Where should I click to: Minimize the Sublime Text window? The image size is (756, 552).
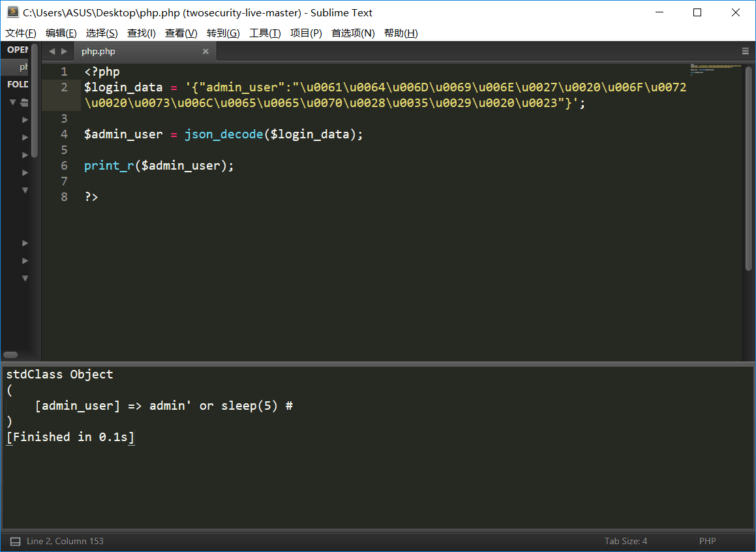point(659,12)
